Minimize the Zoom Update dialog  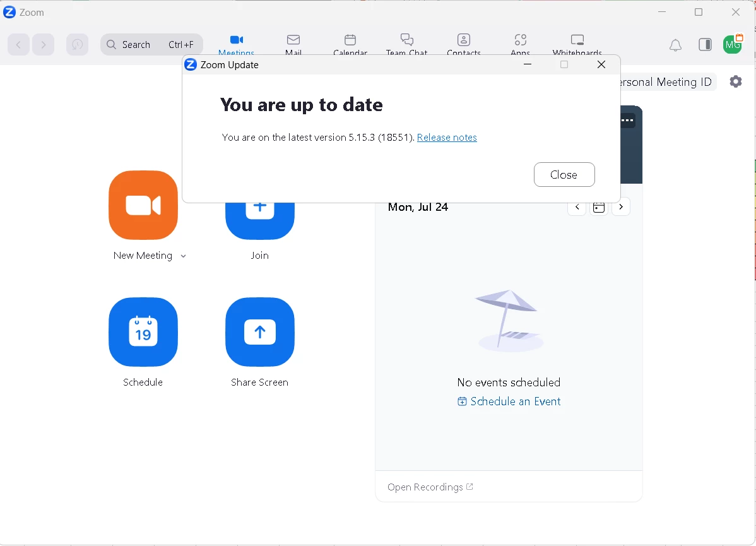click(x=528, y=64)
